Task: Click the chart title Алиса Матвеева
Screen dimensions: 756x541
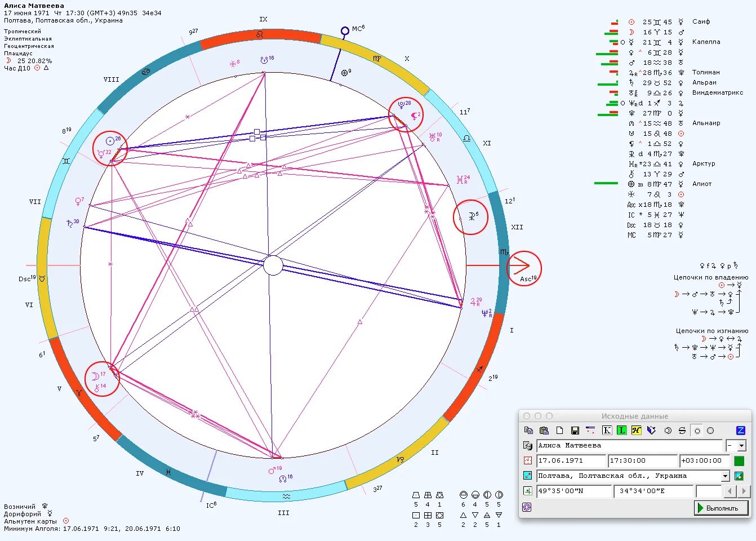Action: coord(34,6)
